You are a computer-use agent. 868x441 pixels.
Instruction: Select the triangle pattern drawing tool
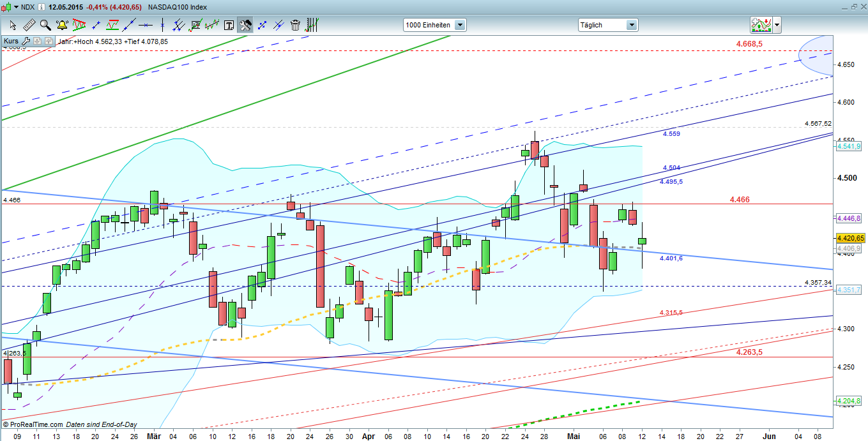click(79, 25)
